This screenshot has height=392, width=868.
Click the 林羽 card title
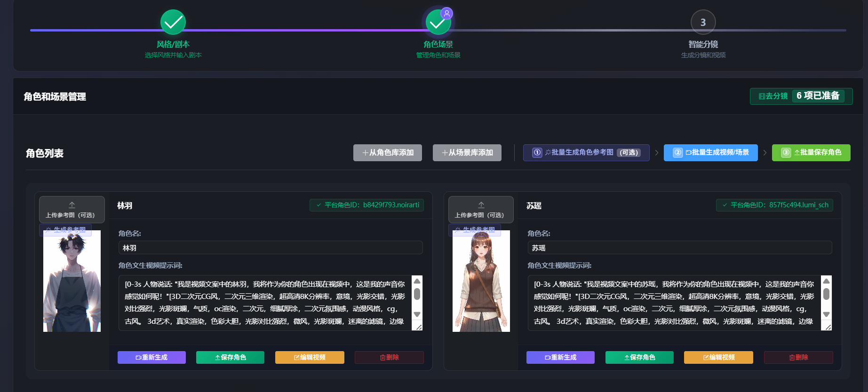pos(125,205)
